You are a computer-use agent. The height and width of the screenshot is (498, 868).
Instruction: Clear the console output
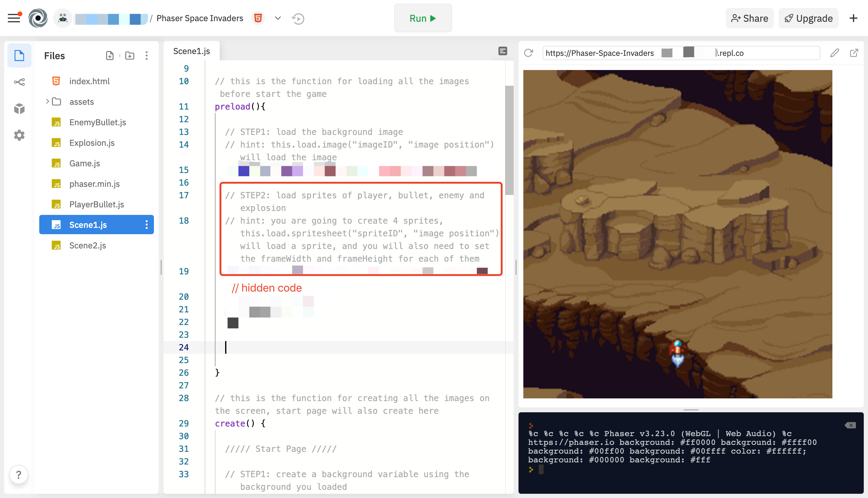(850, 425)
